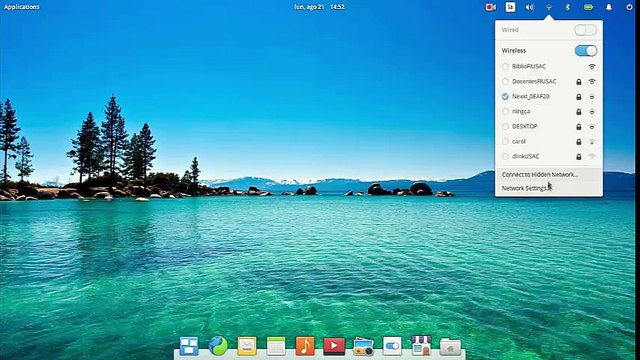Open System Settings from dock
This screenshot has width=640, height=360.
pyautogui.click(x=392, y=346)
